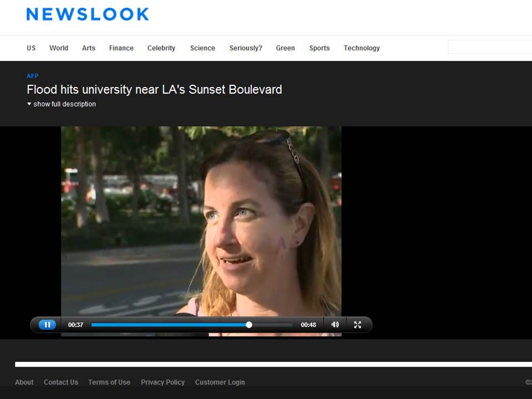Enter fullscreen mode on the player
Image resolution: width=532 pixels, height=399 pixels.
pos(357,325)
